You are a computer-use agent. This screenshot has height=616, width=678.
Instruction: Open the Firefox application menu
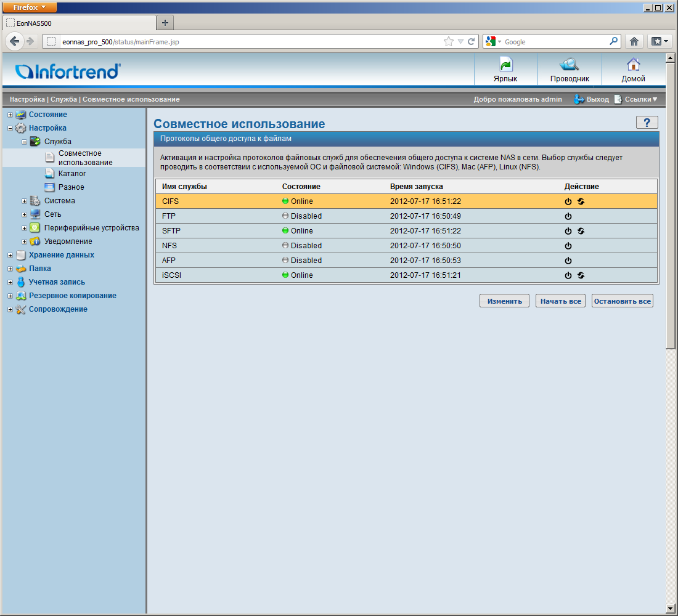pyautogui.click(x=30, y=7)
